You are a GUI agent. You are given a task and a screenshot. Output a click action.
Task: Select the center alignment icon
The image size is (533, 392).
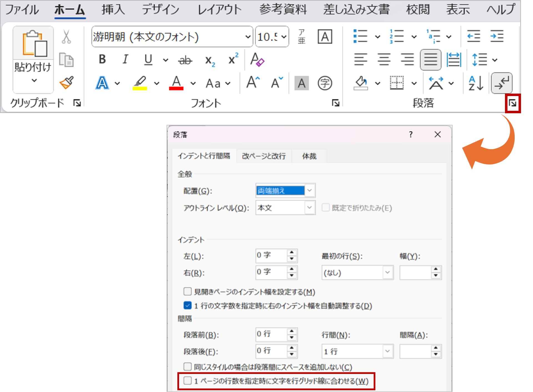click(384, 59)
